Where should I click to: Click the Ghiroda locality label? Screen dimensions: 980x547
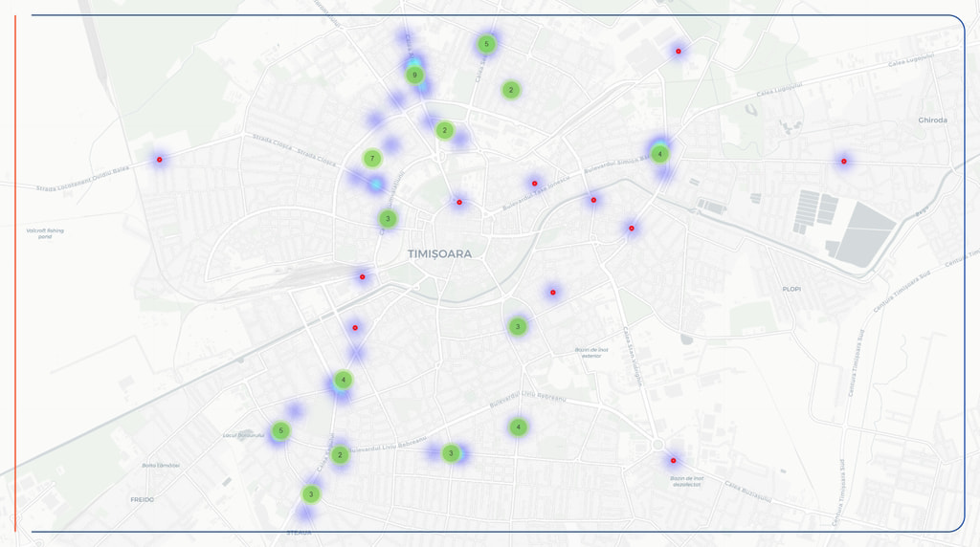pos(932,120)
